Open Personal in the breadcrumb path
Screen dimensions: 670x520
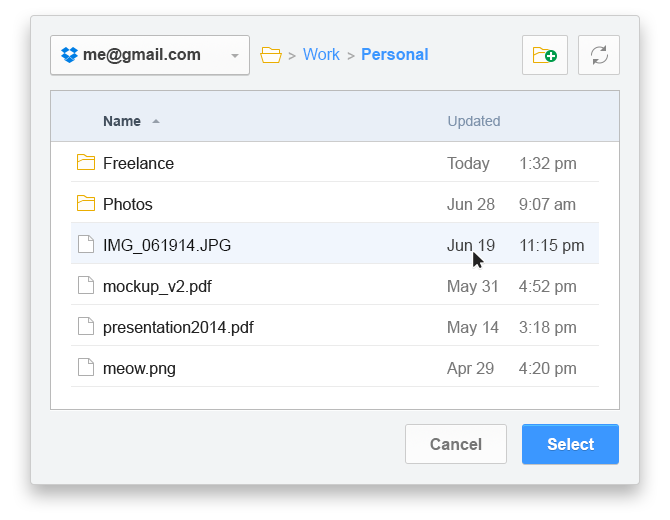394,55
